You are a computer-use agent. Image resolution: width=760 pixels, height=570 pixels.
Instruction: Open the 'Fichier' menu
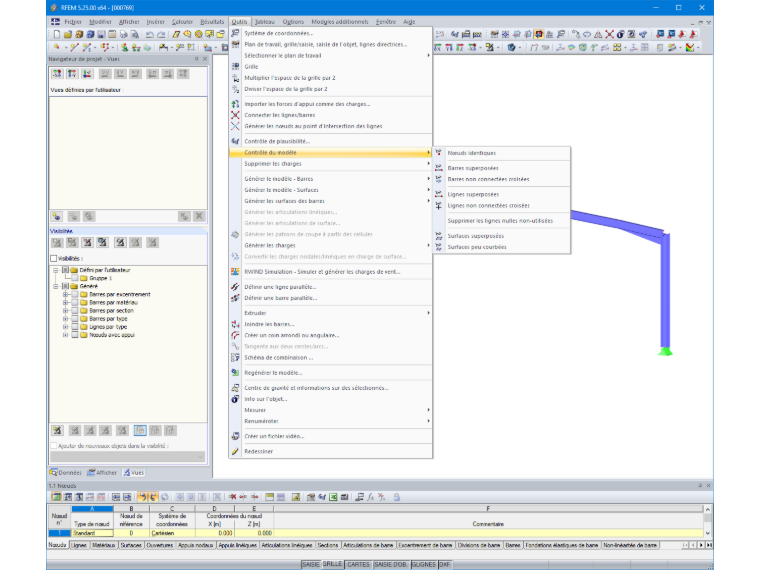[x=73, y=22]
